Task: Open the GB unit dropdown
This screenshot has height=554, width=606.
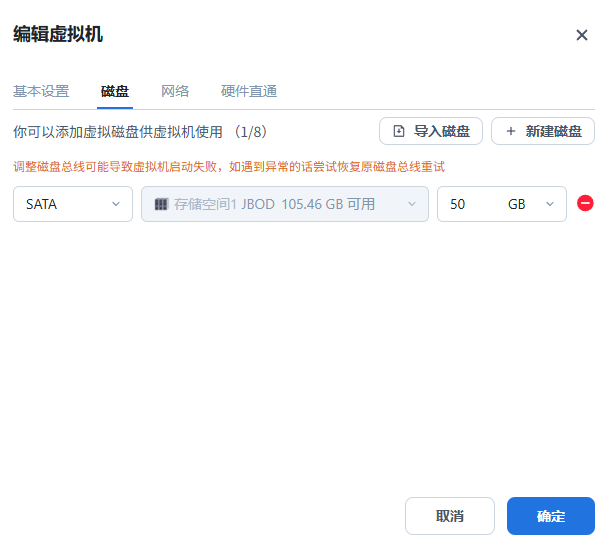Action: click(530, 204)
